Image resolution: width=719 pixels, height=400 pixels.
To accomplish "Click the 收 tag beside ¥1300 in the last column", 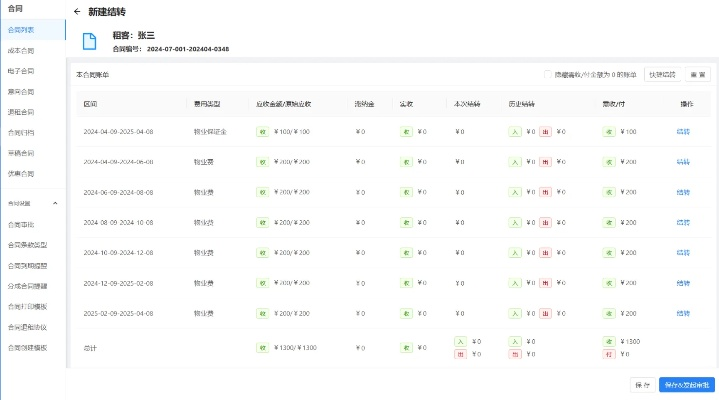I will tap(610, 341).
